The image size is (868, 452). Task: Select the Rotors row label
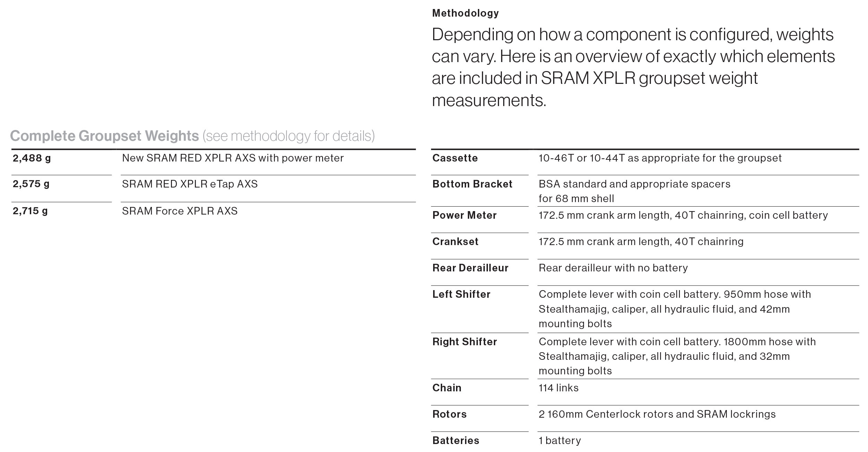[449, 414]
